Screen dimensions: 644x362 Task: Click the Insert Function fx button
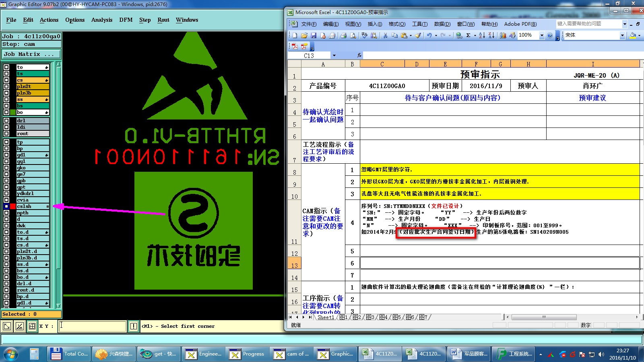coord(359,56)
